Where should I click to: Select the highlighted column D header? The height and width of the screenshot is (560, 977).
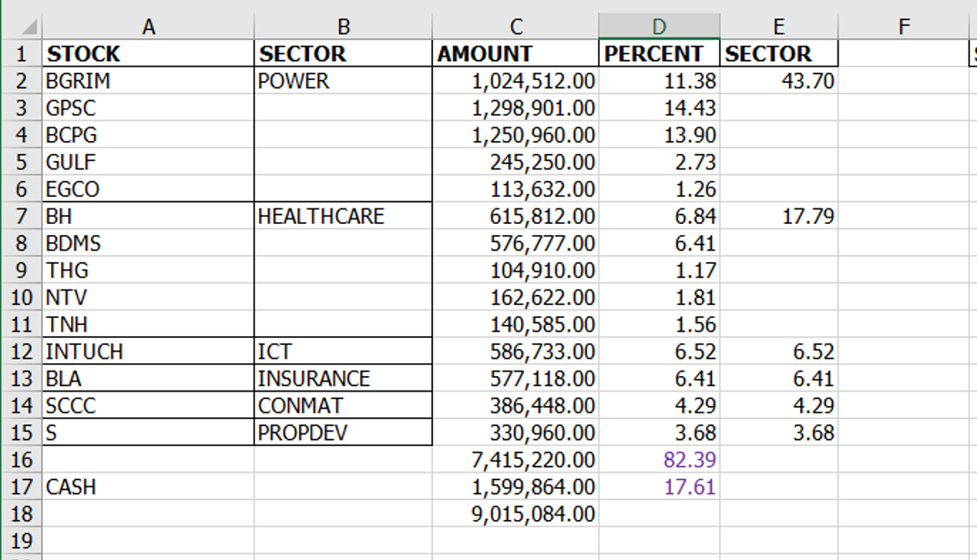(x=659, y=26)
